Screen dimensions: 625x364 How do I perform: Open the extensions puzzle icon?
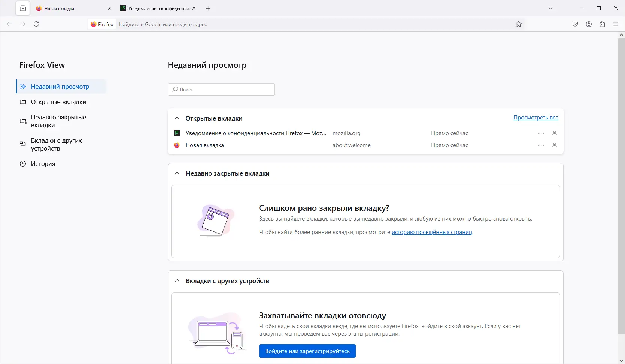603,24
